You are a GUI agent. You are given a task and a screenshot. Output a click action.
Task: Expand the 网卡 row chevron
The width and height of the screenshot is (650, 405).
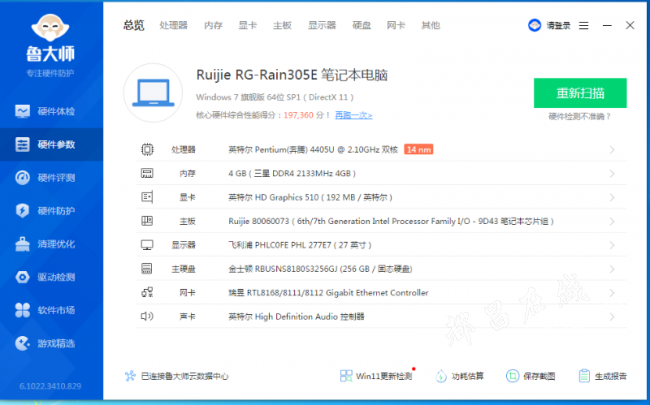coord(612,293)
